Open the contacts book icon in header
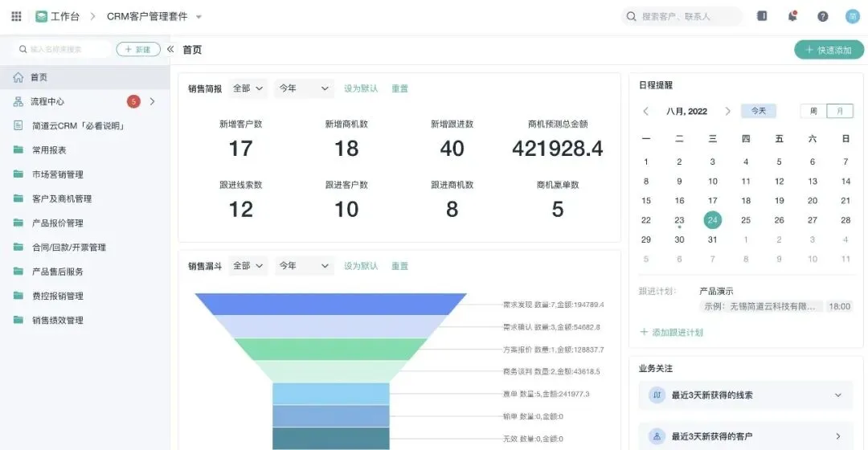Screen dimensions: 868x450 (762, 16)
